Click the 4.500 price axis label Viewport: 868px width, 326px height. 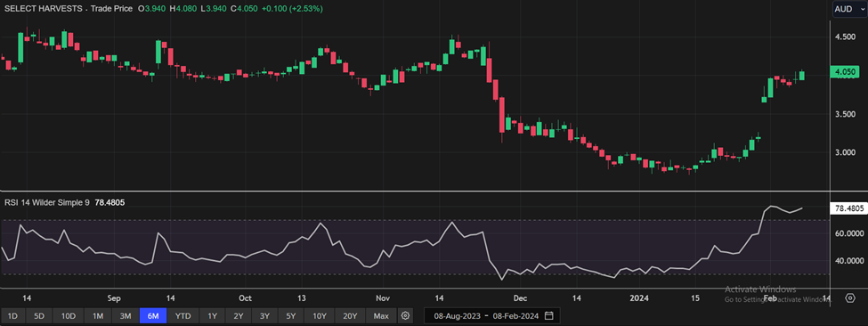coord(846,37)
